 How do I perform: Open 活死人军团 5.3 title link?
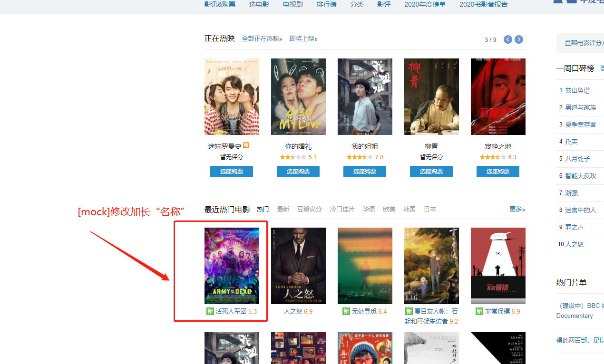click(x=232, y=311)
